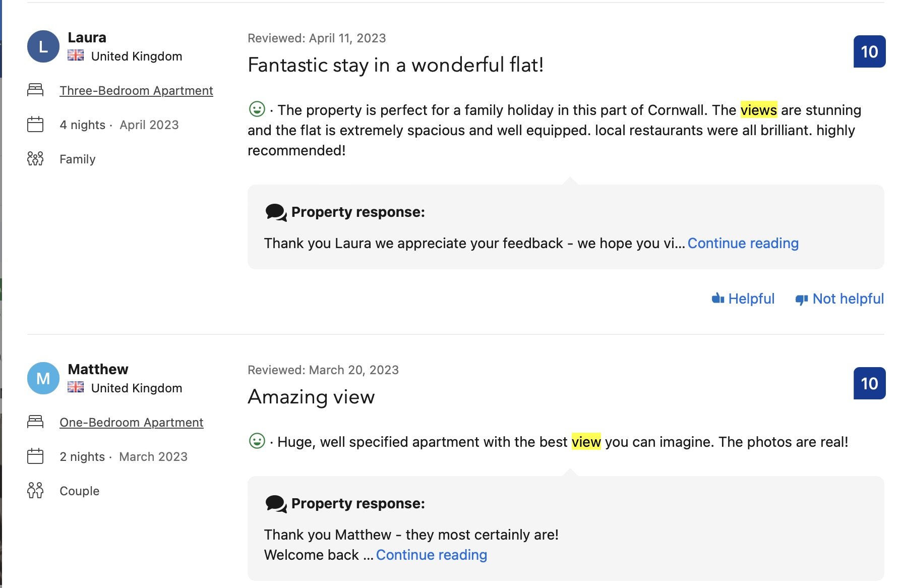The height and width of the screenshot is (588, 901).
Task: Click Matthew's avatar circle
Action: click(43, 378)
